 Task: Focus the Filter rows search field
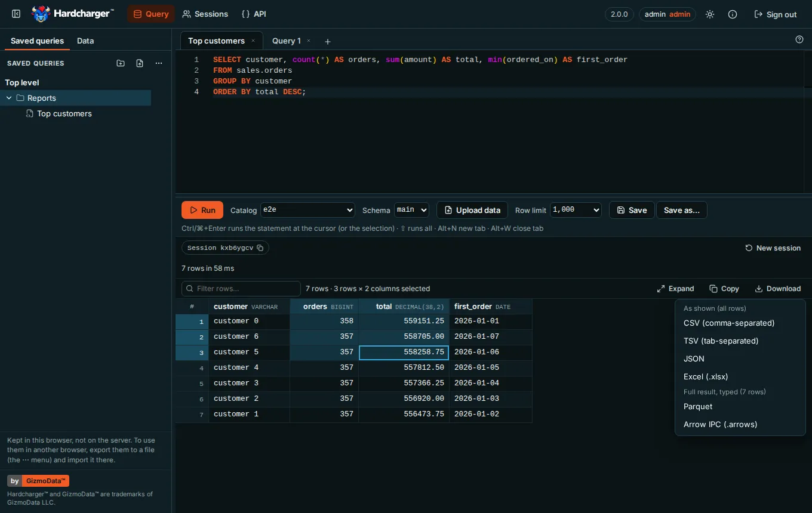pos(241,289)
